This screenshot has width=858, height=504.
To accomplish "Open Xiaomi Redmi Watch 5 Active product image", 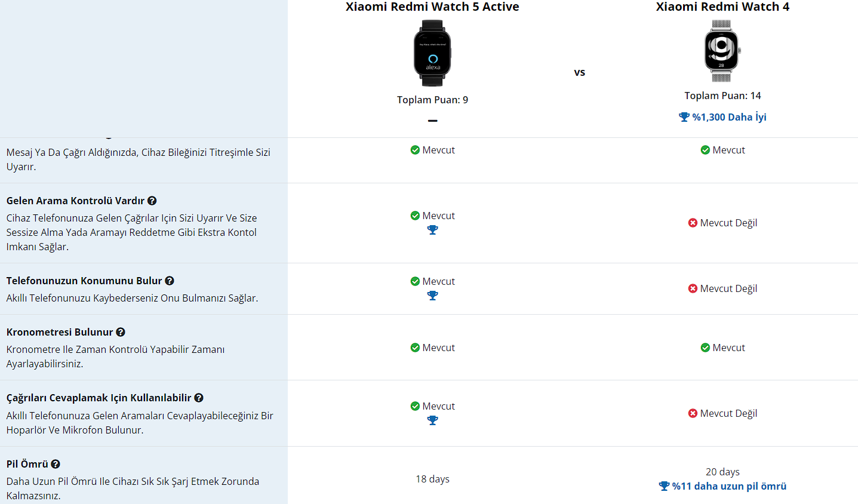I will pos(432,53).
